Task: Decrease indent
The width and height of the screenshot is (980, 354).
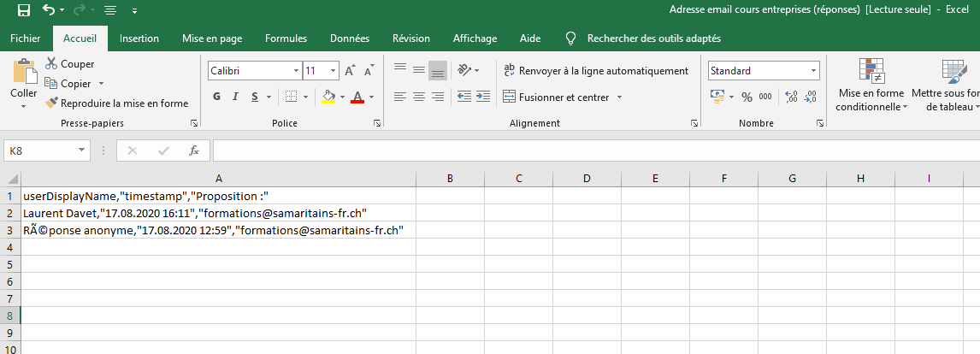Action: 463,97
